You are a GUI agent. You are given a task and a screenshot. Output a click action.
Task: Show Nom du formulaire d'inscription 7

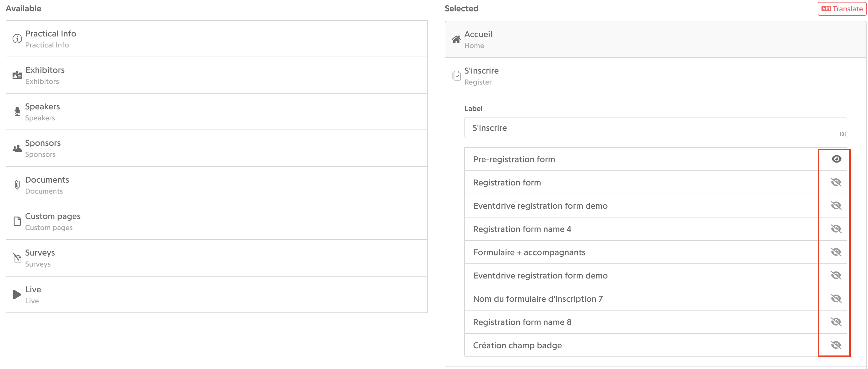point(836,299)
